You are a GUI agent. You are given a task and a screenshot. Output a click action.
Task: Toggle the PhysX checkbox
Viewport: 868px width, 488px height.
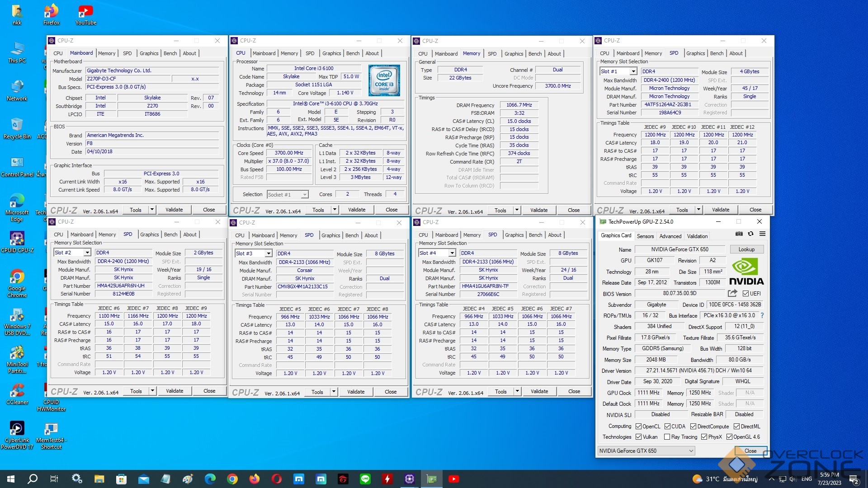[704, 437]
